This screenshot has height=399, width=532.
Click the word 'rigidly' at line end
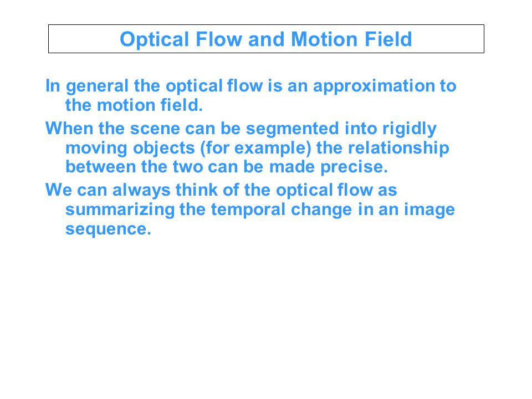pyautogui.click(x=410, y=129)
